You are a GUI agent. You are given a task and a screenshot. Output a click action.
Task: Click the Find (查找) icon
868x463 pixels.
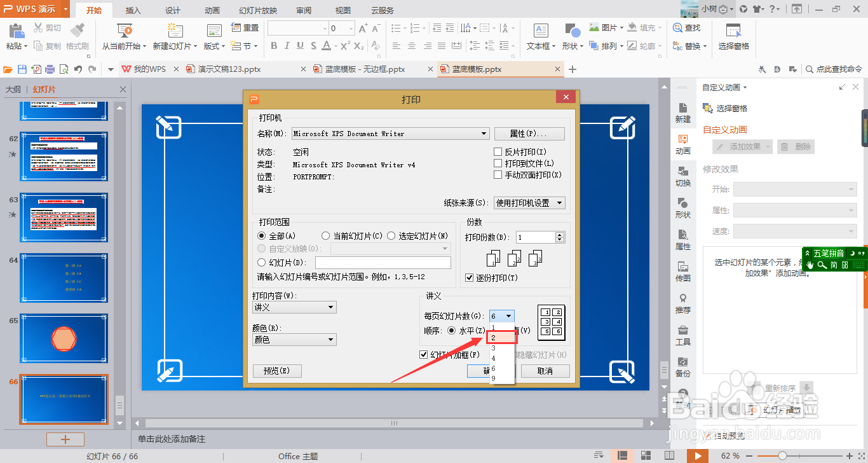677,28
